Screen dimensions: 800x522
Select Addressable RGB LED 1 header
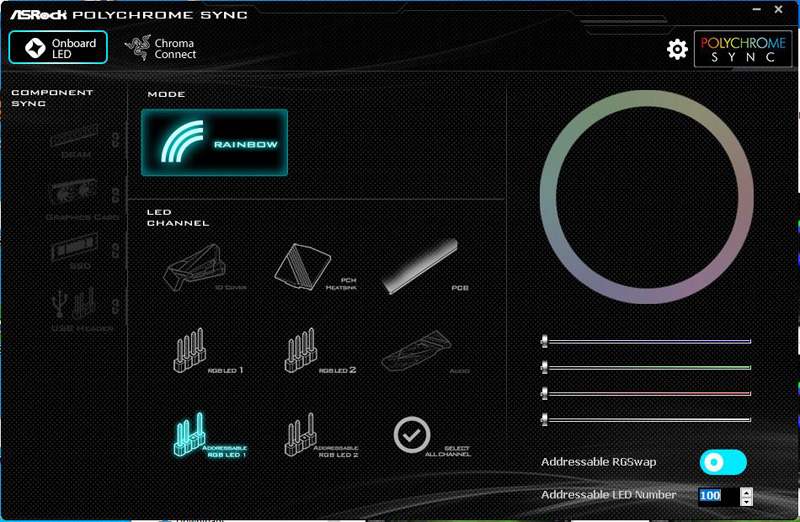209,435
